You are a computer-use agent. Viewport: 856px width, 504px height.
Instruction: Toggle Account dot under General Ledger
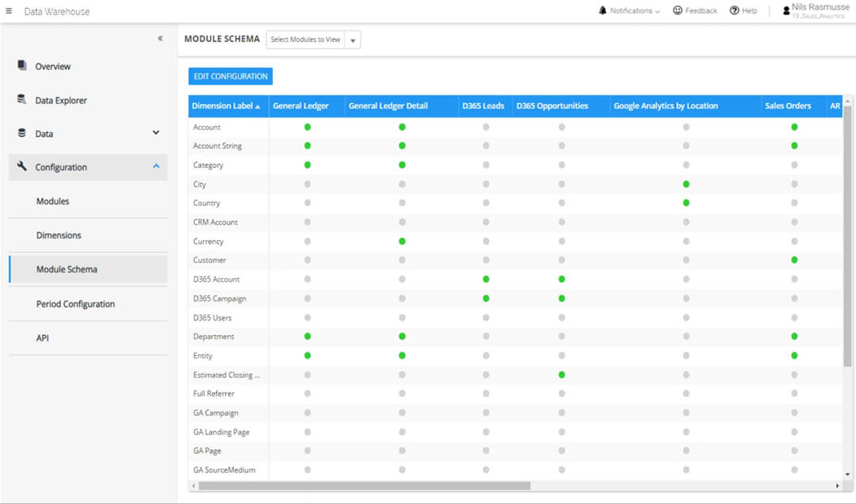coord(308,127)
